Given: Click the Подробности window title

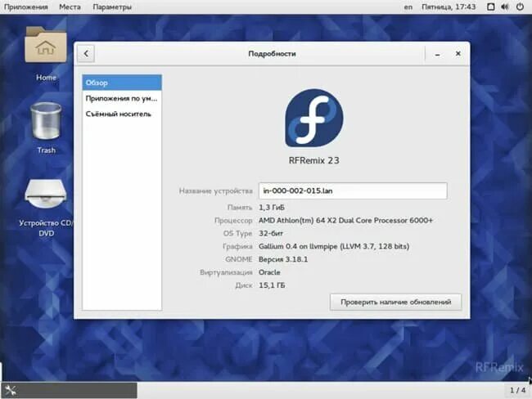Looking at the screenshot, I should click(272, 54).
